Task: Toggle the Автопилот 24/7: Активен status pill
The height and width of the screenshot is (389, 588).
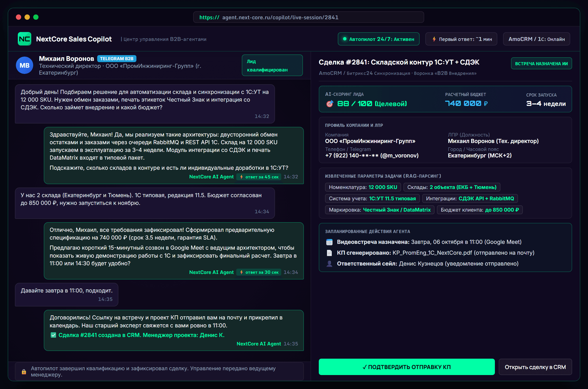Action: click(378, 39)
